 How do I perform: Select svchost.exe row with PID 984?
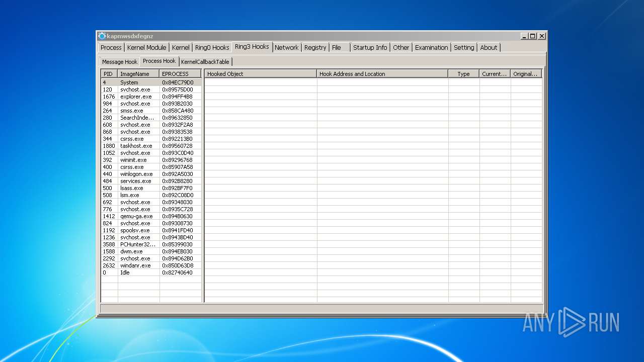coord(151,104)
